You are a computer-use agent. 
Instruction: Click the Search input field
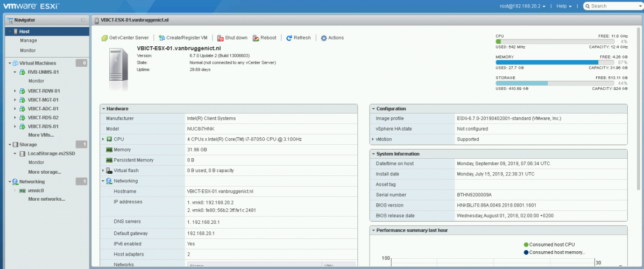tap(613, 6)
